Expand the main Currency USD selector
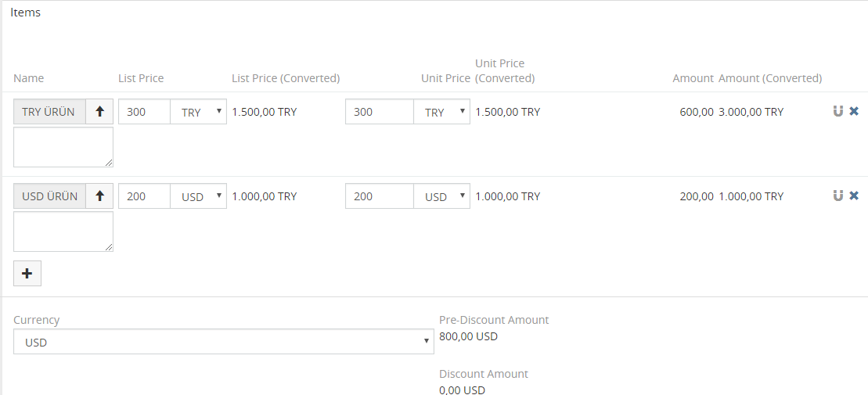Image resolution: width=868 pixels, height=395 pixels. pos(223,342)
